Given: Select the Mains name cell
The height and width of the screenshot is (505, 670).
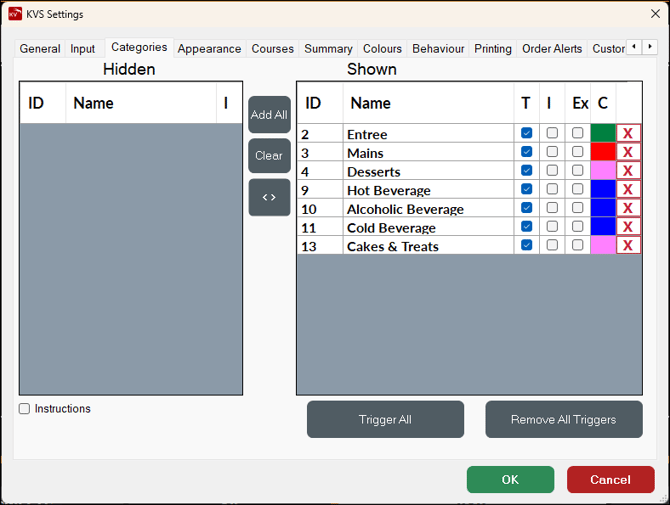Looking at the screenshot, I should 428,152.
